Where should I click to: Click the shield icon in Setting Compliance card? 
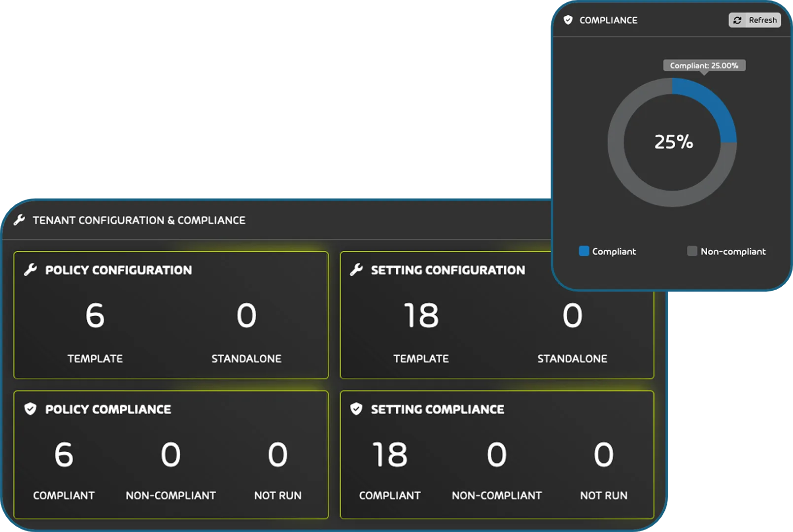(x=356, y=409)
